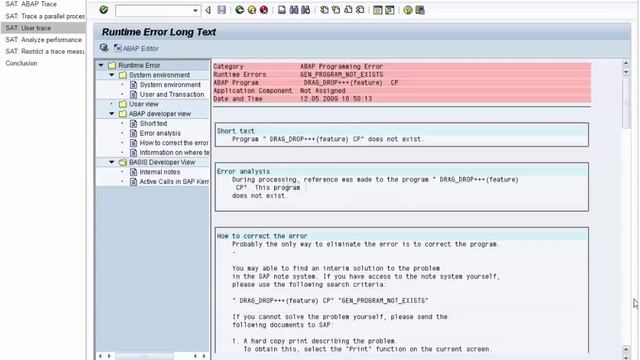Collapse command field using small triangle icon
The height and width of the screenshot is (360, 640).
(x=208, y=10)
